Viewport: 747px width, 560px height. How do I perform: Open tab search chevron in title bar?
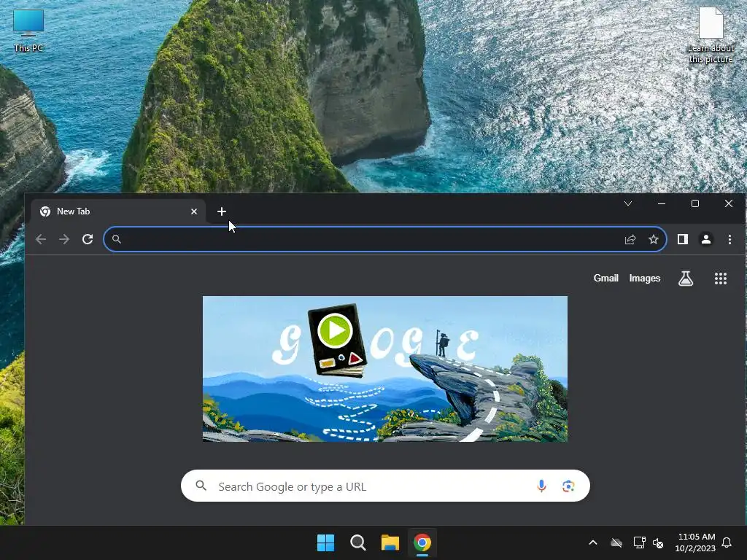[x=628, y=204]
